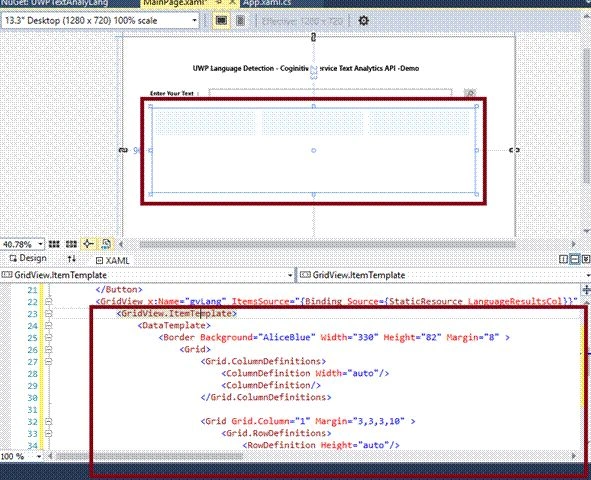Select portrait orientation icon in designer toolbar

coord(240,20)
